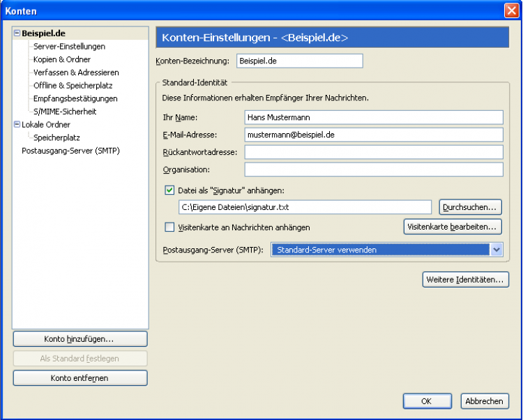Select Server-Einstellungen in the sidebar

pyautogui.click(x=69, y=46)
